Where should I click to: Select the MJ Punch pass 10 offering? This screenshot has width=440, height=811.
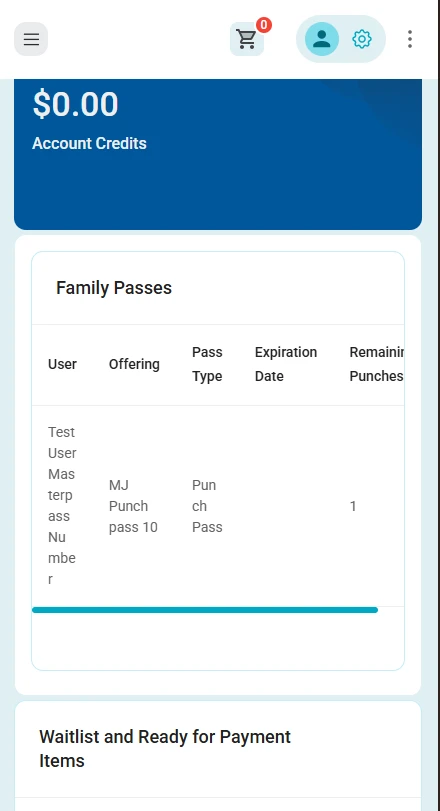pos(133,506)
